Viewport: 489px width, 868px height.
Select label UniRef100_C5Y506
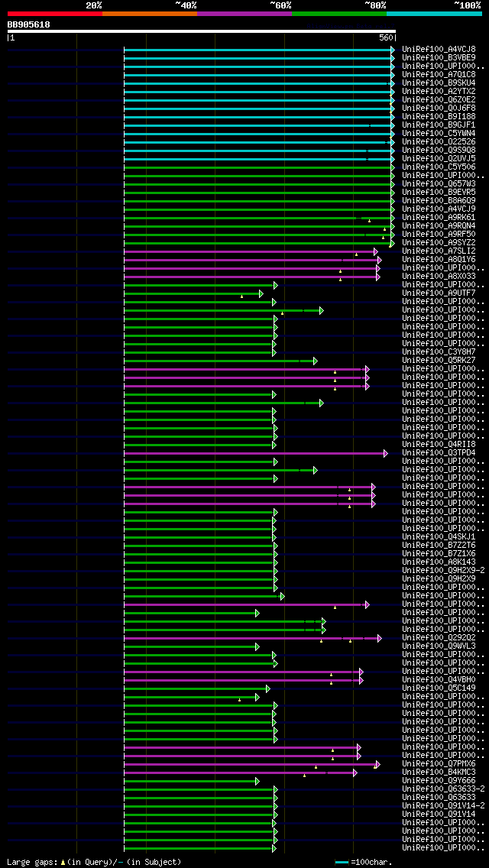point(439,167)
